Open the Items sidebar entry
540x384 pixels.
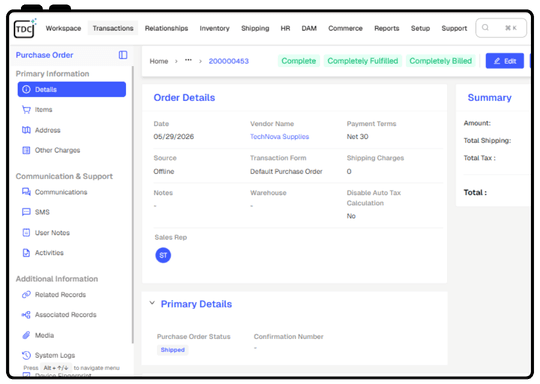pos(72,110)
